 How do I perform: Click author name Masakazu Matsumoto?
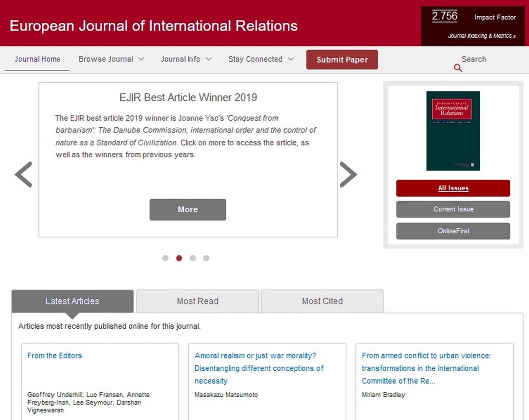coord(226,395)
